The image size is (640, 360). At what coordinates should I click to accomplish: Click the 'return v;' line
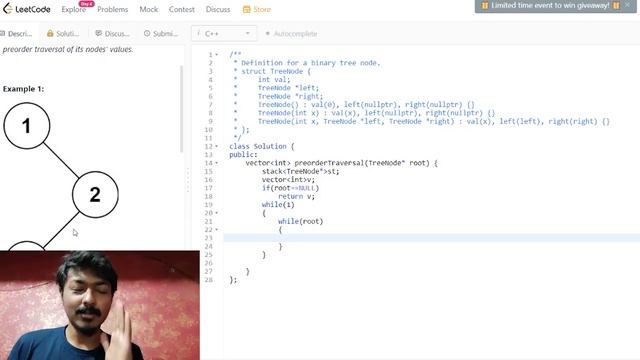[296, 196]
